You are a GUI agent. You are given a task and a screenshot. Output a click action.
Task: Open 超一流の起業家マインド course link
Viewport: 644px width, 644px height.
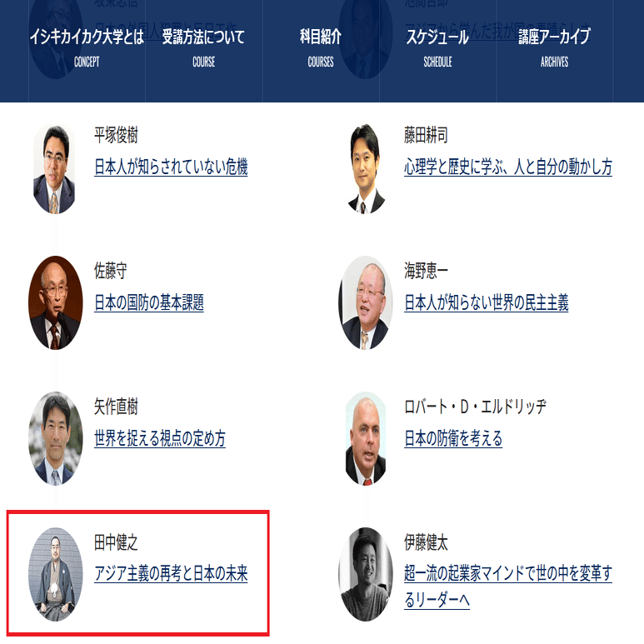508,587
